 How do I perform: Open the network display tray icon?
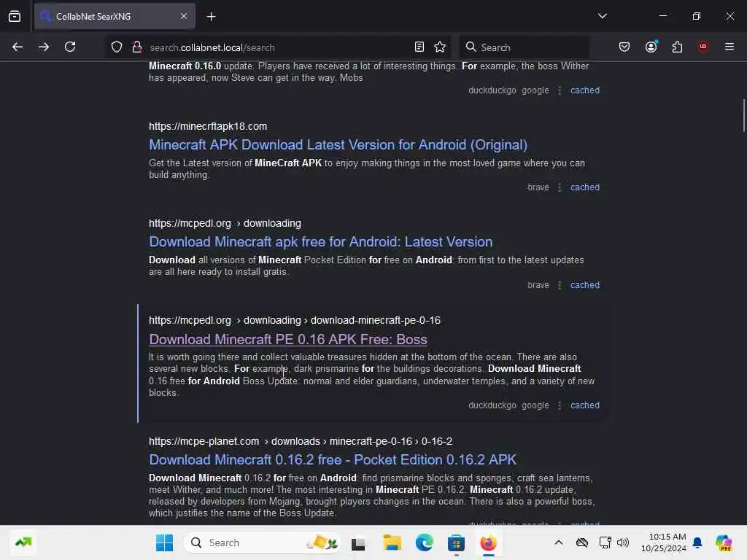(x=605, y=542)
